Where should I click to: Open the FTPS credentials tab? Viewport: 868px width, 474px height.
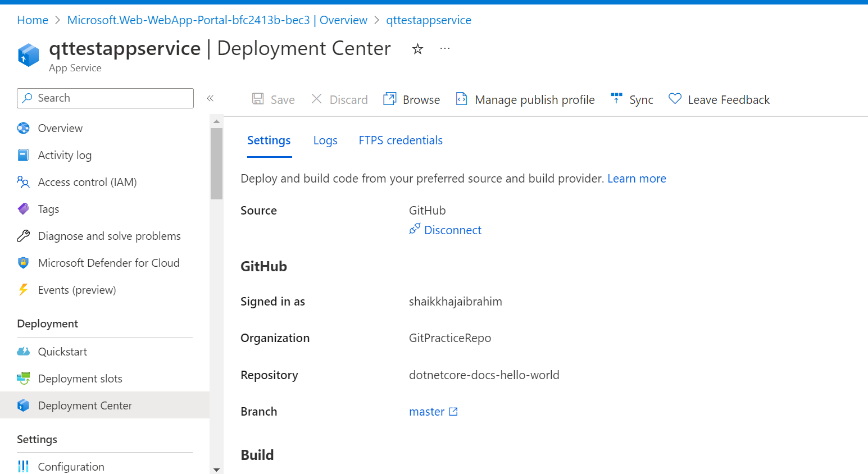pyautogui.click(x=401, y=140)
